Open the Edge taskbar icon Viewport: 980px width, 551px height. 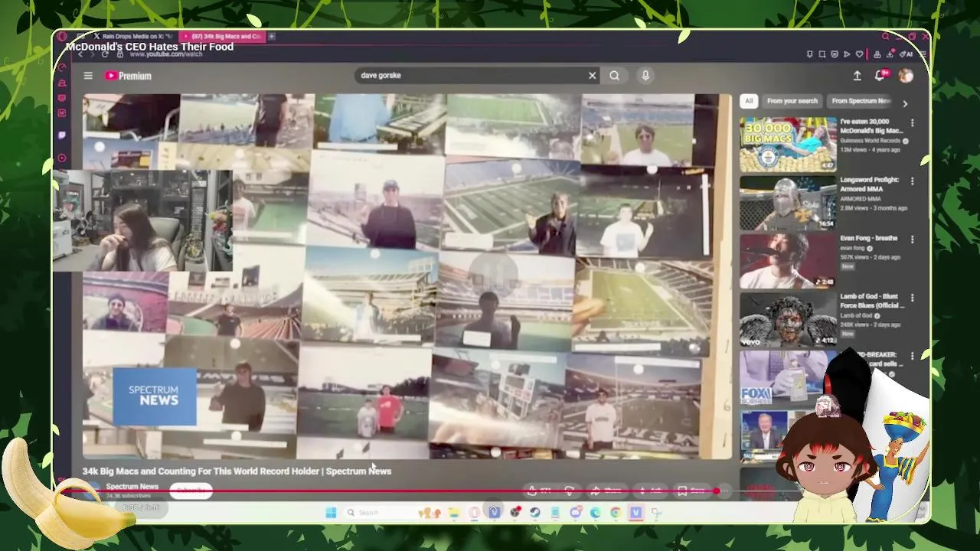pos(595,513)
